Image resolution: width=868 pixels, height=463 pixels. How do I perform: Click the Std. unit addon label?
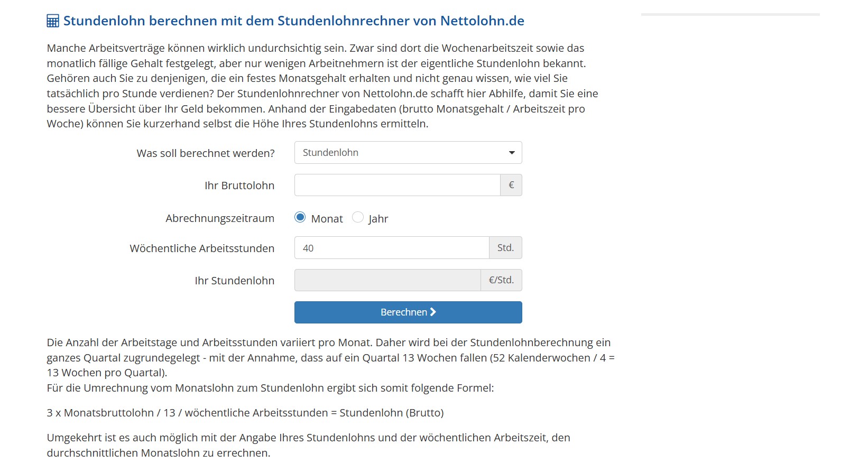505,248
